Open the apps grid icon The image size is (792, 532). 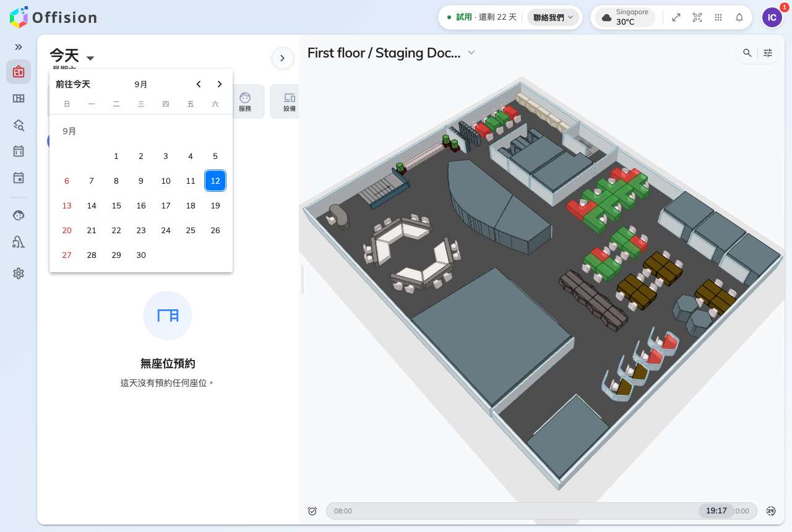click(718, 17)
